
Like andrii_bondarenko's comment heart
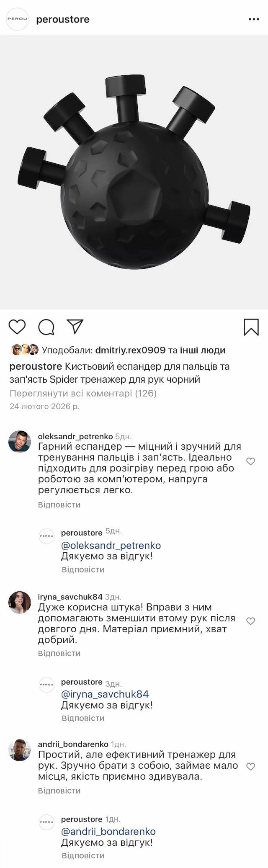pos(250,767)
